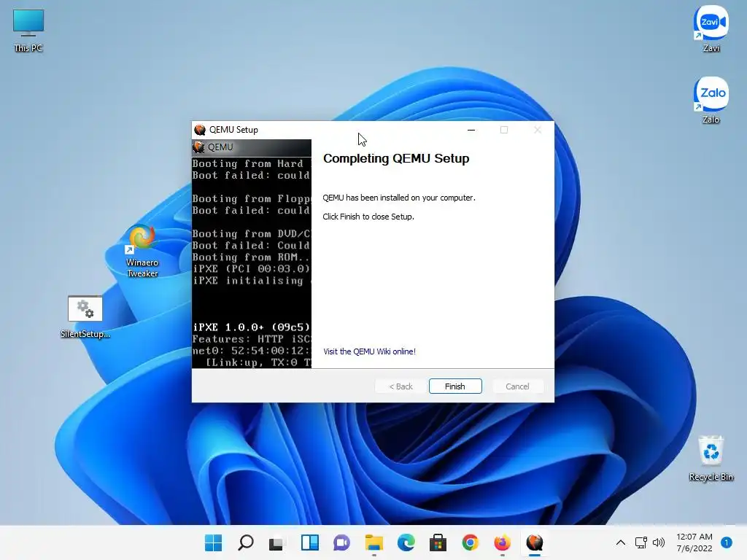Open Task View from taskbar
The height and width of the screenshot is (560, 747).
tap(276, 542)
